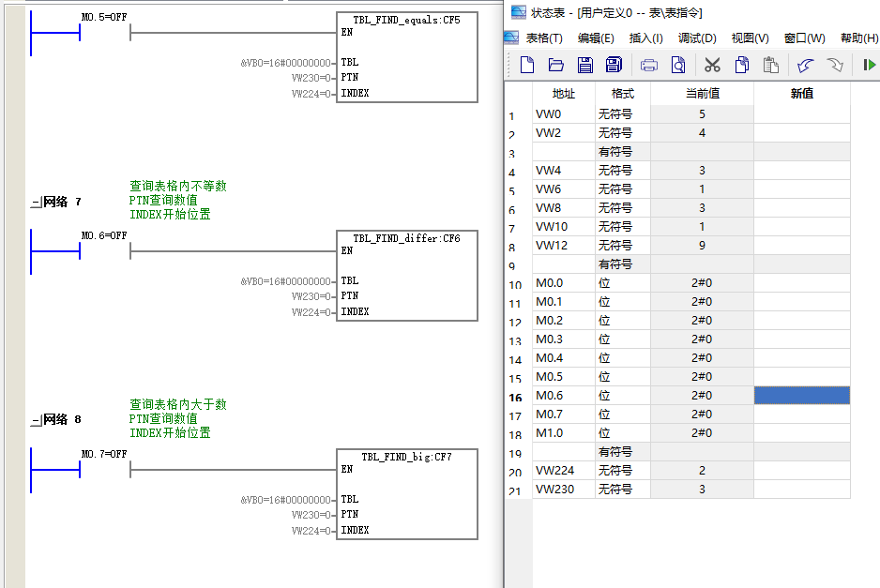Click the 查询表格内大于数 comment in network 8
Screen dimensions: 880x588
[x=178, y=404]
